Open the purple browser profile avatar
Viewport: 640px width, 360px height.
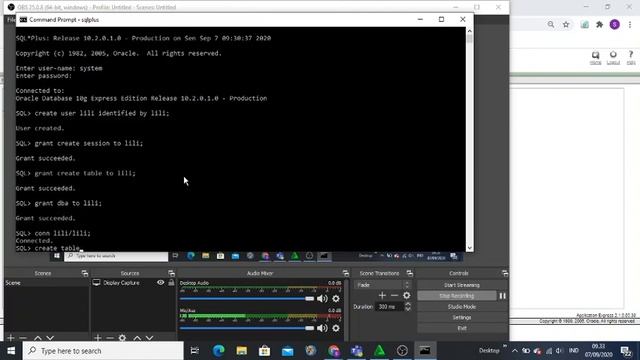(x=615, y=24)
